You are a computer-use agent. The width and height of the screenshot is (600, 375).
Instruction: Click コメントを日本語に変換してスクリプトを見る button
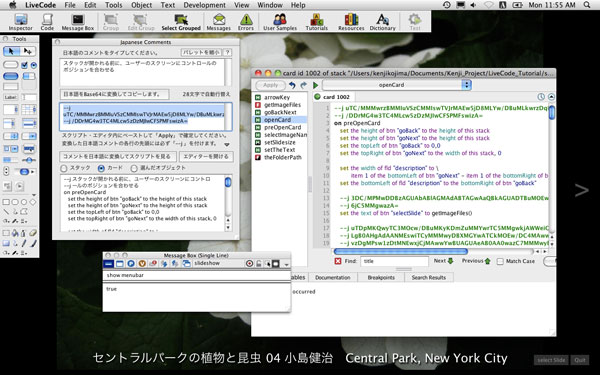118,157
